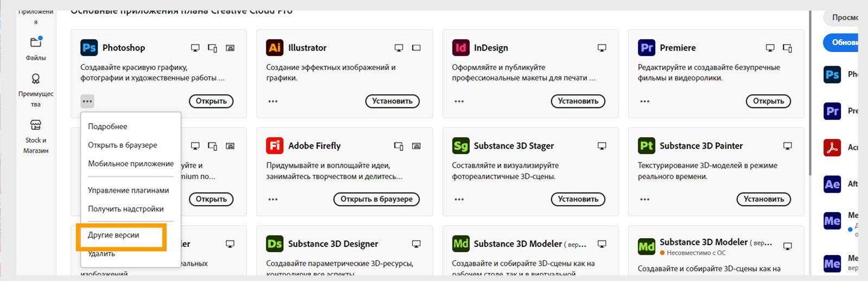Click Открыть в браузере button on Firefly card

click(x=376, y=199)
